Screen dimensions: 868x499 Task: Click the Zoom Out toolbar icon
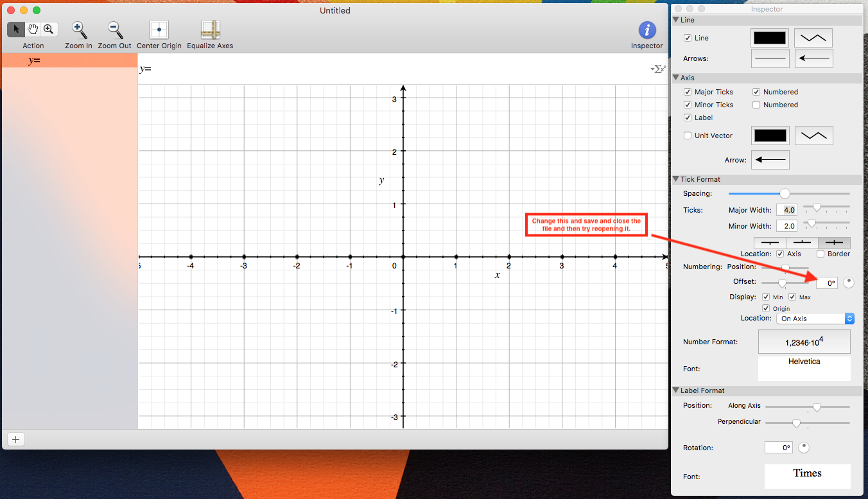(115, 30)
